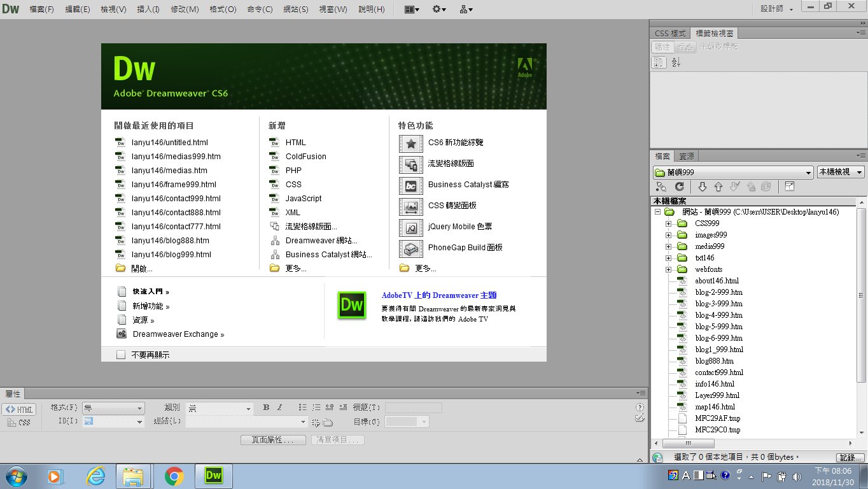
Task: Click the PhoneGap Build 面板 icon
Action: (x=411, y=249)
